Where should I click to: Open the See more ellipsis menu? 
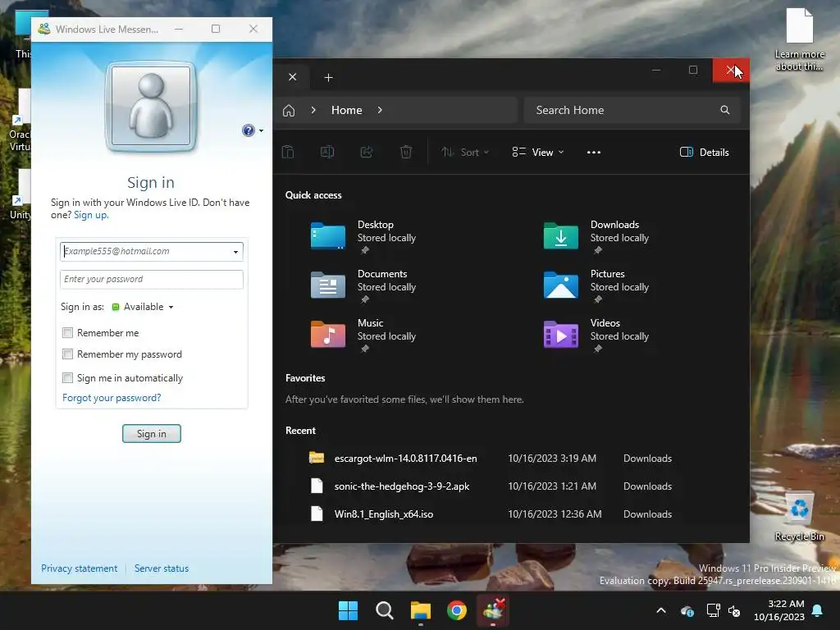(x=594, y=152)
